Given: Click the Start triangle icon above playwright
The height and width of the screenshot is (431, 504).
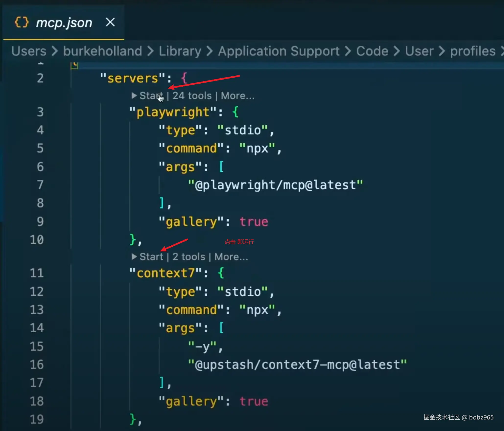Looking at the screenshot, I should [x=134, y=95].
